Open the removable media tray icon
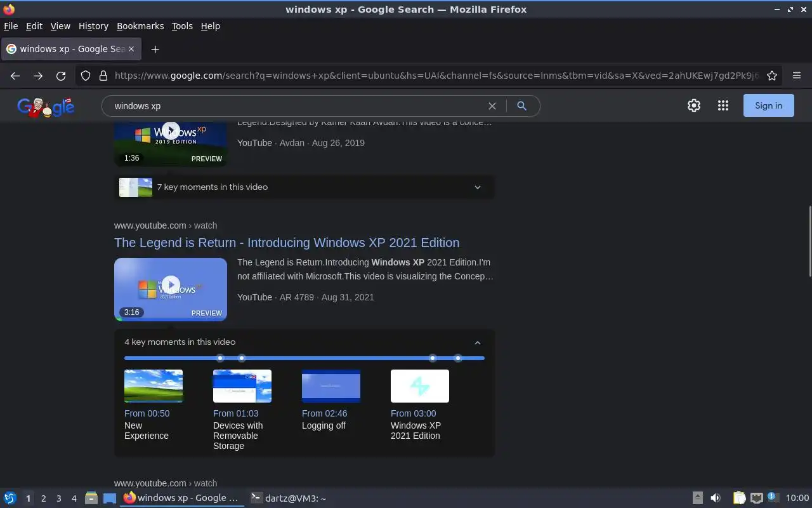The height and width of the screenshot is (508, 812). (697, 498)
